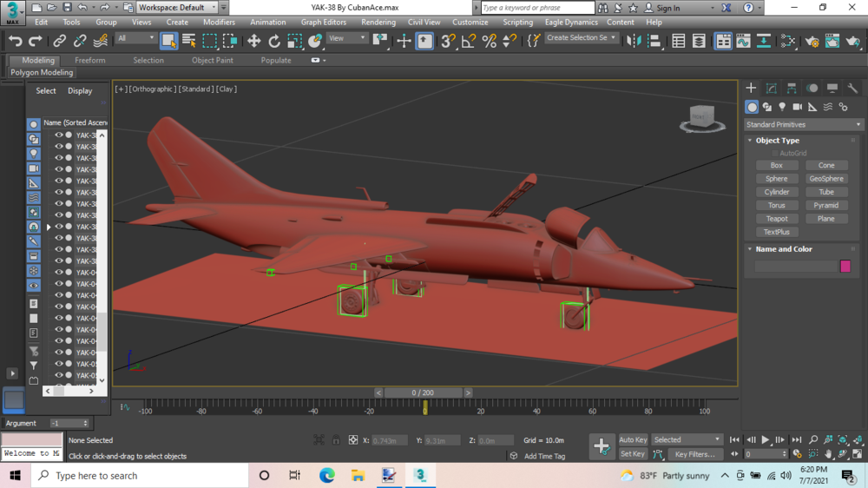Hide the first YAK-38 object via eye icon
This screenshot has height=488, width=868.
tap(59, 135)
